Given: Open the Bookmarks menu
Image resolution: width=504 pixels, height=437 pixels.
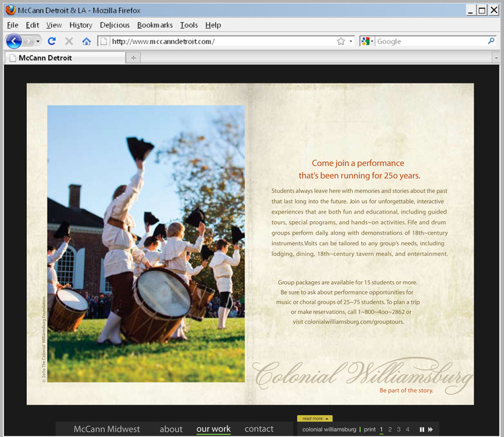Looking at the screenshot, I should [155, 25].
